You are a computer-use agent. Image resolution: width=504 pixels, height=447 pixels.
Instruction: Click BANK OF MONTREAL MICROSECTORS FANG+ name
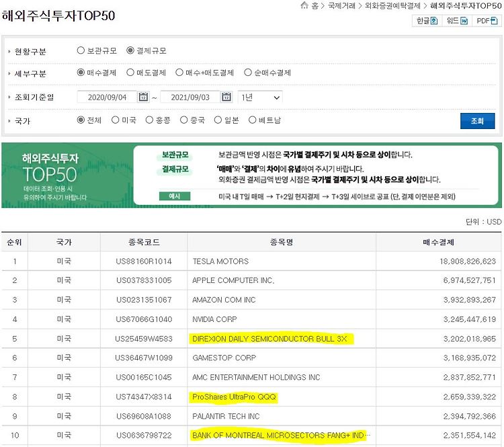coord(282,436)
